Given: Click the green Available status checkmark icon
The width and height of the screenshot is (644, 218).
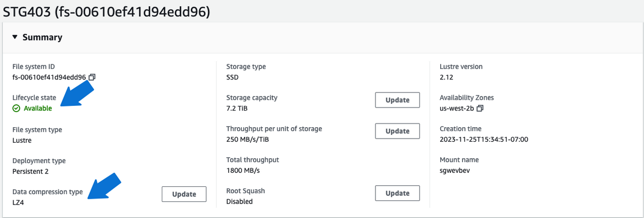Looking at the screenshot, I should coord(17,108).
